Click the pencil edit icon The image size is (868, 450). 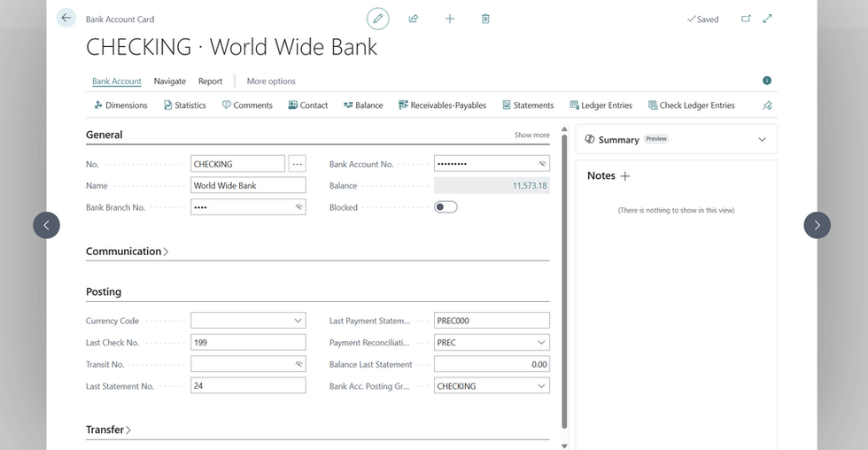378,19
